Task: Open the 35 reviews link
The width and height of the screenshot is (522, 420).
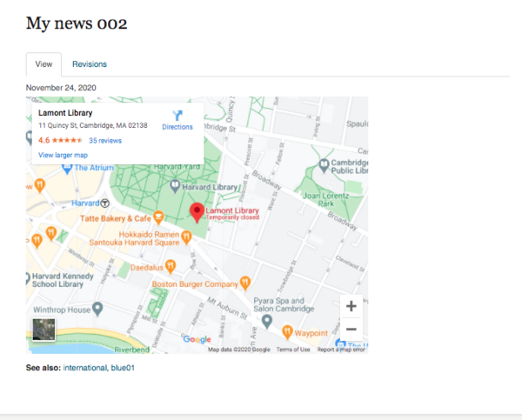Action: click(x=105, y=140)
